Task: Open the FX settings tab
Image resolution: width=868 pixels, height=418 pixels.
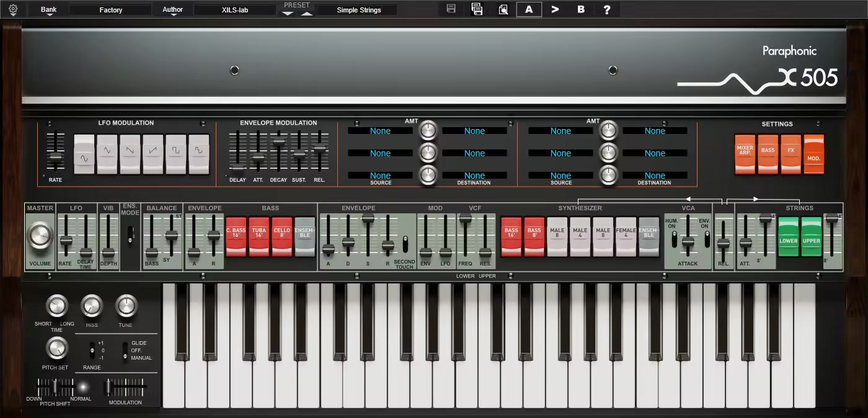Action: tap(790, 154)
